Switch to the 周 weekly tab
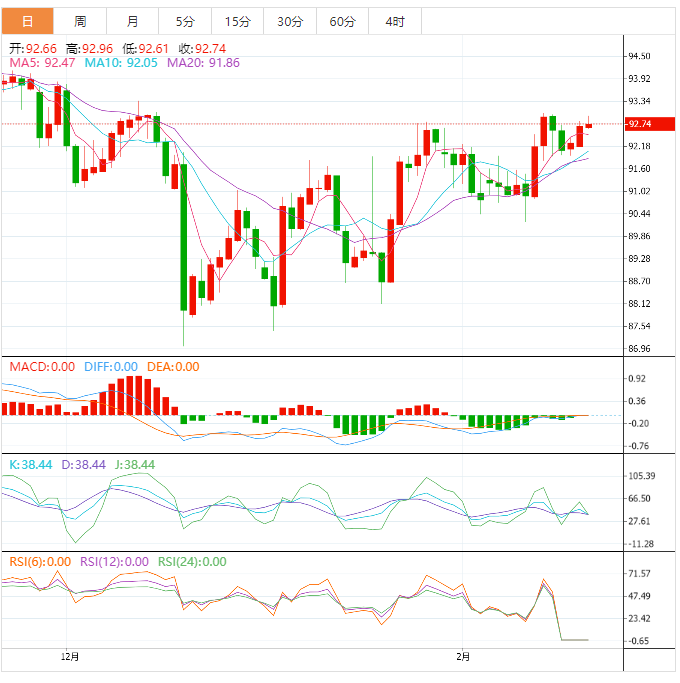This screenshot has width=680, height=683. pos(80,21)
